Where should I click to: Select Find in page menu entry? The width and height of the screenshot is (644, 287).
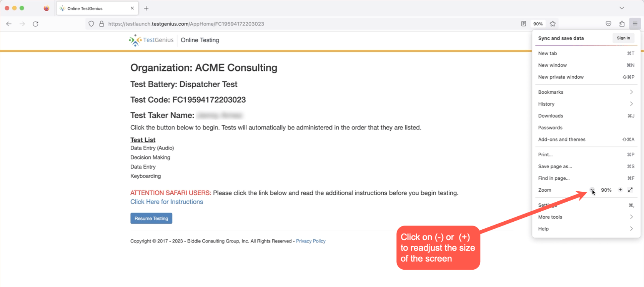coord(554,178)
